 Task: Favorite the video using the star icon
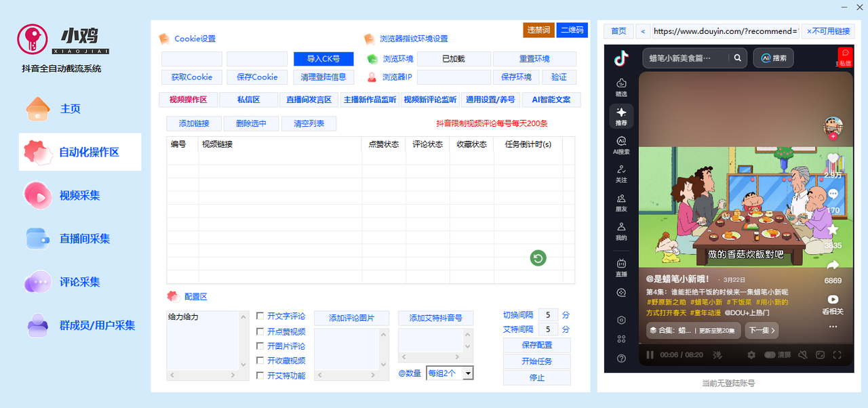[833, 230]
